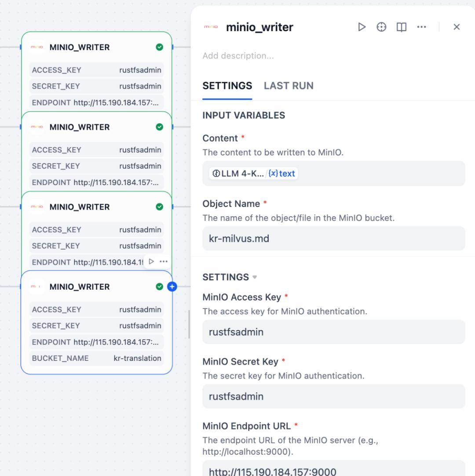Open the panel's more options ellipsis icon
This screenshot has width=475, height=476.
pos(421,27)
